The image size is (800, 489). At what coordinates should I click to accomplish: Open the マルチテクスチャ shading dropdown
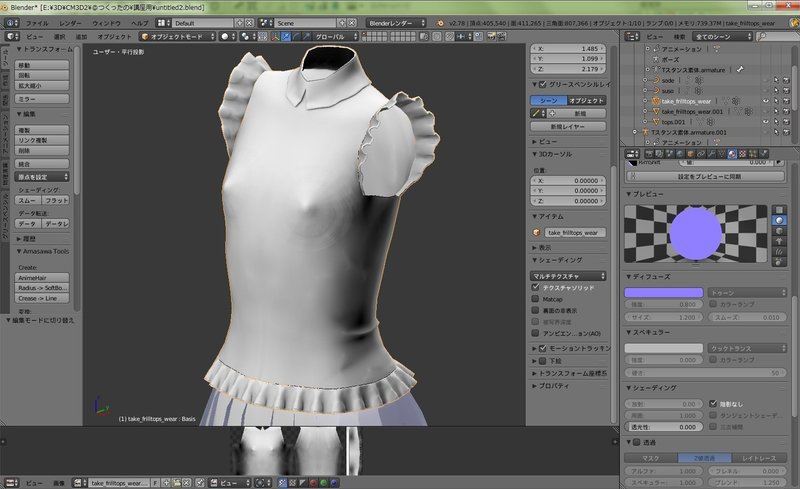click(568, 276)
